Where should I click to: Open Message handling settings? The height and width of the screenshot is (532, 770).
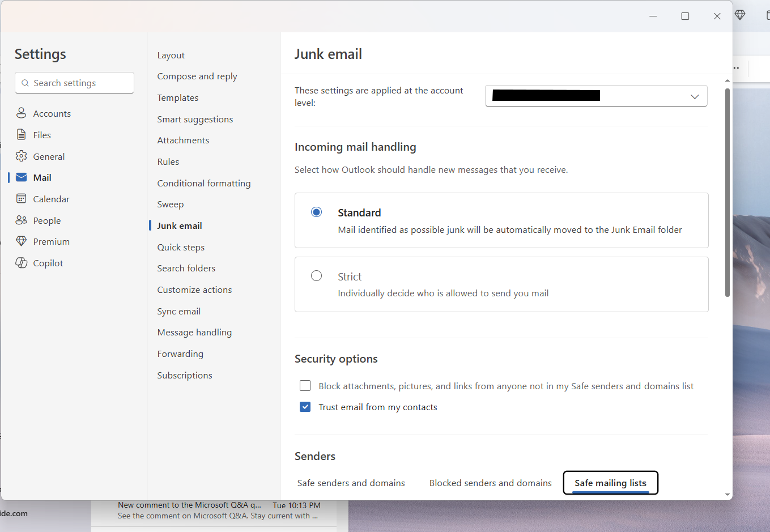point(194,332)
